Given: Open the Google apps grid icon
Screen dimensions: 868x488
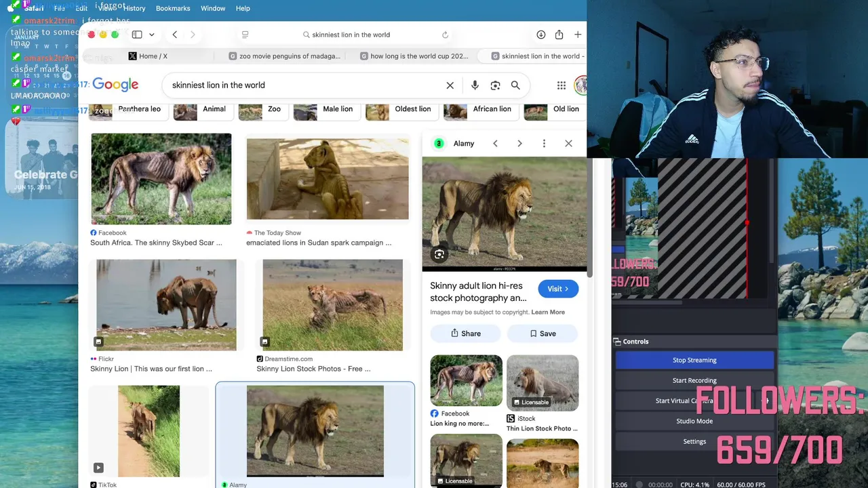Looking at the screenshot, I should click(561, 85).
